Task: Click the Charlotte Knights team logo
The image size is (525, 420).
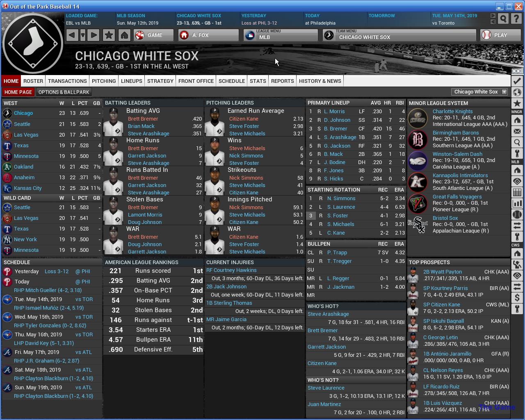Action: (418, 118)
